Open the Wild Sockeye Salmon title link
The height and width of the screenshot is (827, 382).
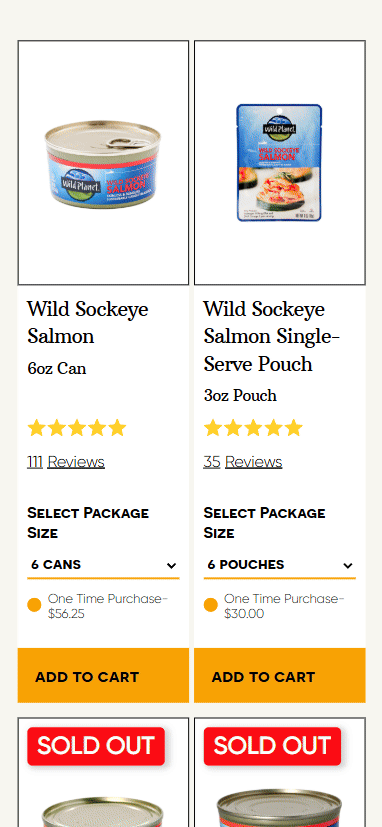pos(88,322)
